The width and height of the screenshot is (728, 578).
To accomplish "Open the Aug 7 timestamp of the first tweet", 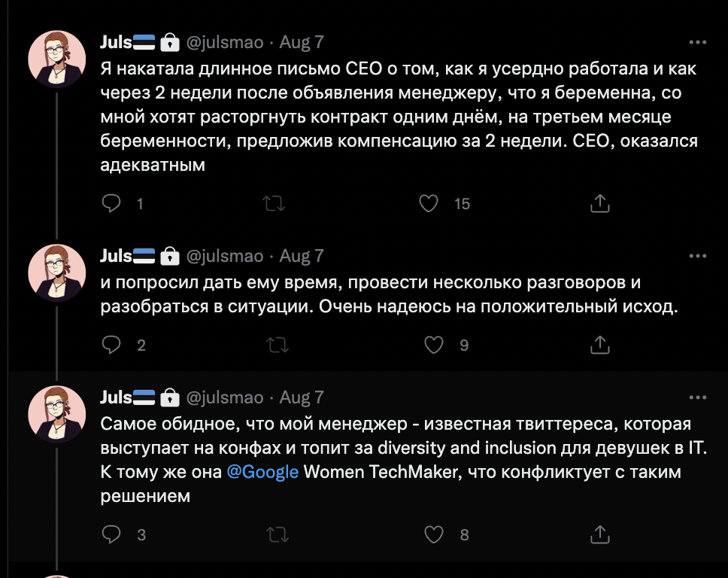I will click(301, 43).
